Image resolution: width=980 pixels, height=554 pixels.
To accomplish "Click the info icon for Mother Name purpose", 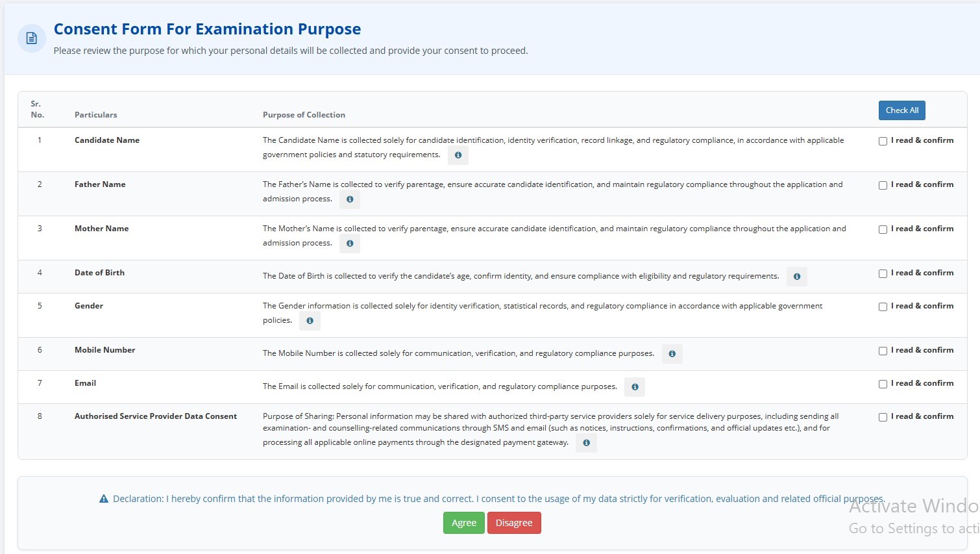I will click(x=350, y=244).
